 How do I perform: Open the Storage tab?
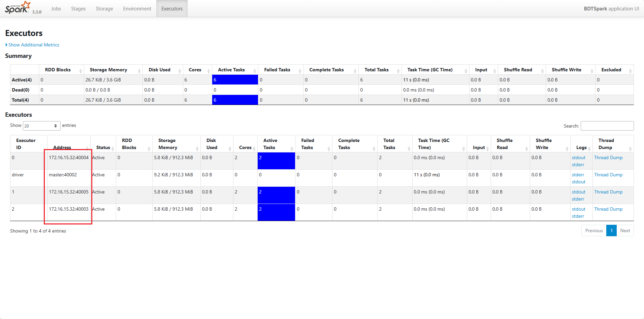[104, 9]
